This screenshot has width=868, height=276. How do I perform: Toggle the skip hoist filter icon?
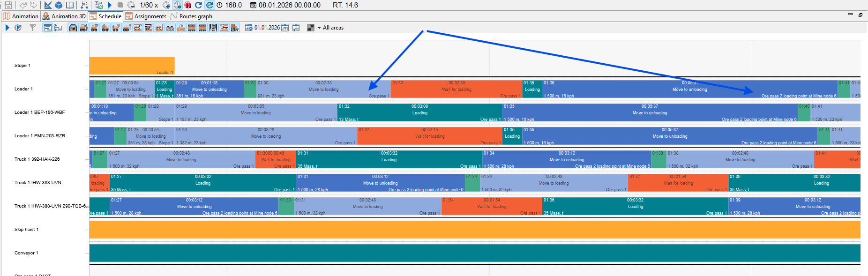click(213, 28)
